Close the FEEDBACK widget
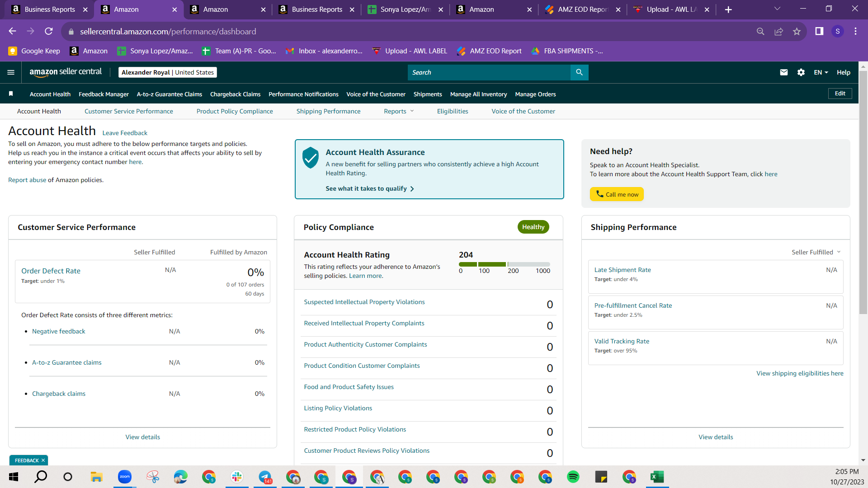Viewport: 868px width, 488px height. coord(43,460)
